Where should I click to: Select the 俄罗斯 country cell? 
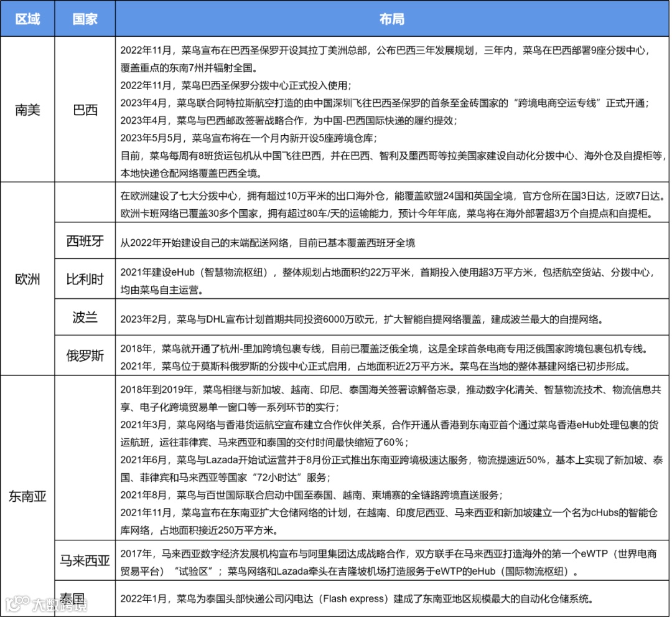[85, 356]
